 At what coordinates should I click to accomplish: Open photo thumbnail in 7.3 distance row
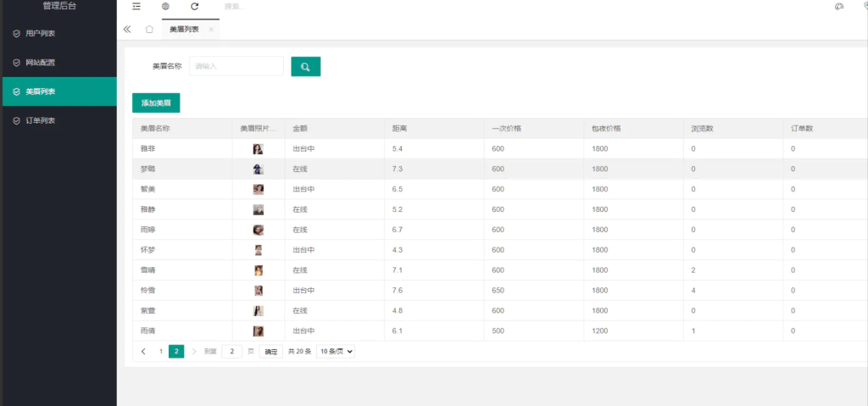pos(258,169)
